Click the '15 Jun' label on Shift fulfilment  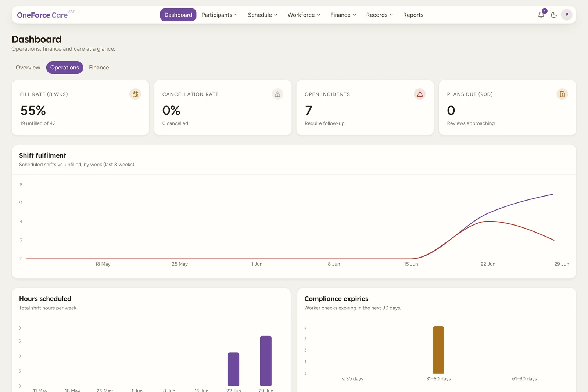tap(411, 264)
